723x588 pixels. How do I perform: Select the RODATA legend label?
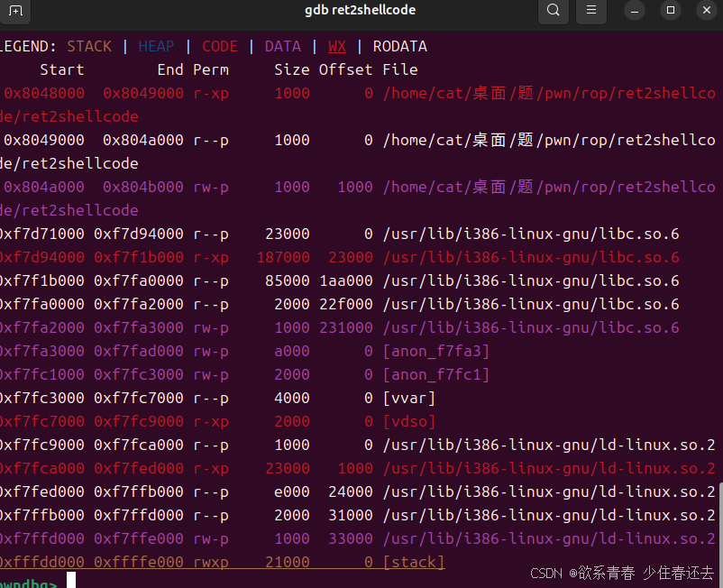tap(399, 46)
